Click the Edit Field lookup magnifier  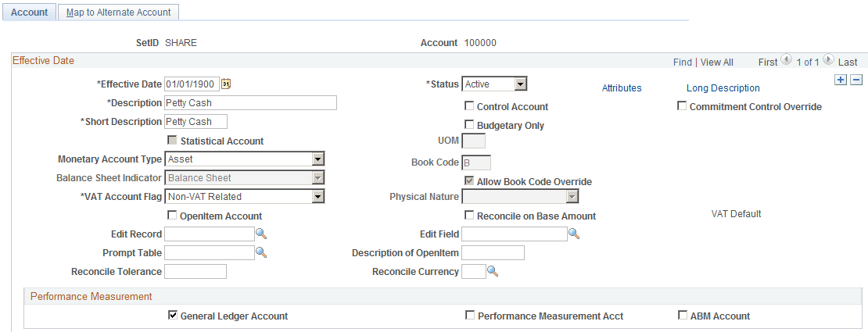click(574, 234)
